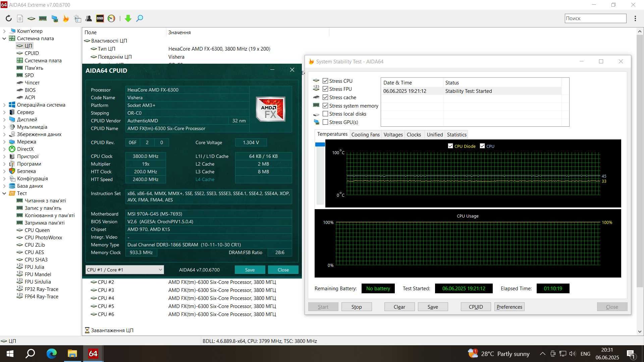Uncheck Stress system memory checkbox
The image size is (644, 362).
click(x=325, y=106)
